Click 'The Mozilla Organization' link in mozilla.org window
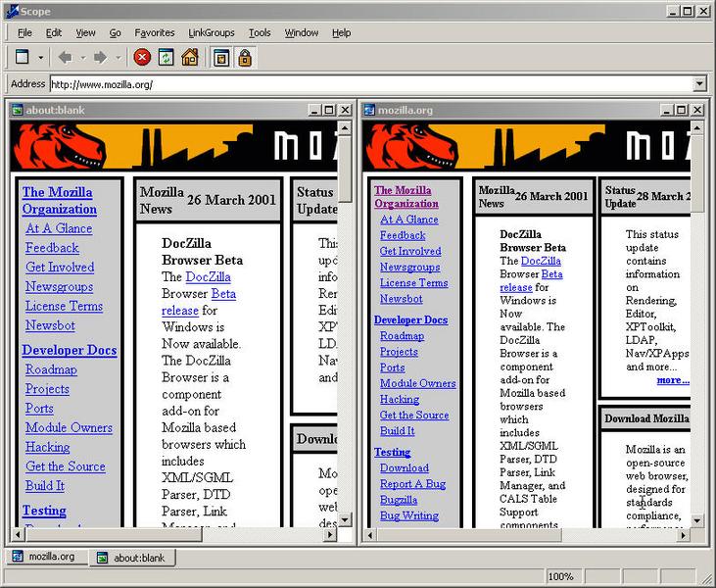The width and height of the screenshot is (716, 588). (x=406, y=197)
